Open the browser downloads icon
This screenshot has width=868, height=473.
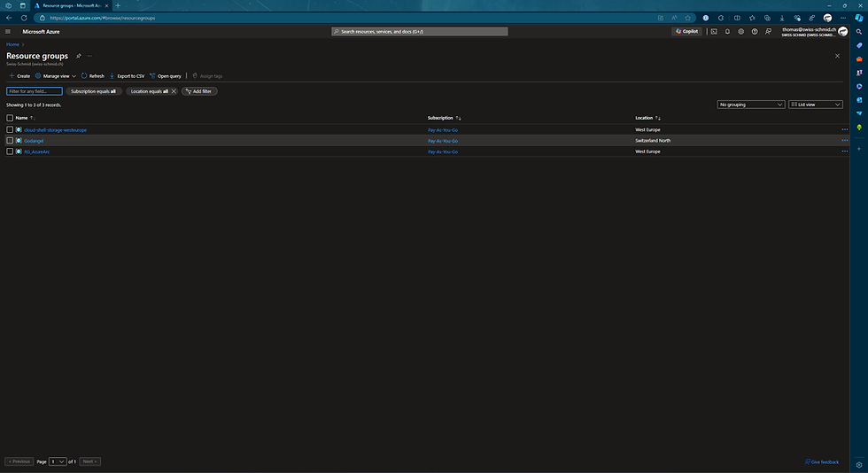coord(781,18)
